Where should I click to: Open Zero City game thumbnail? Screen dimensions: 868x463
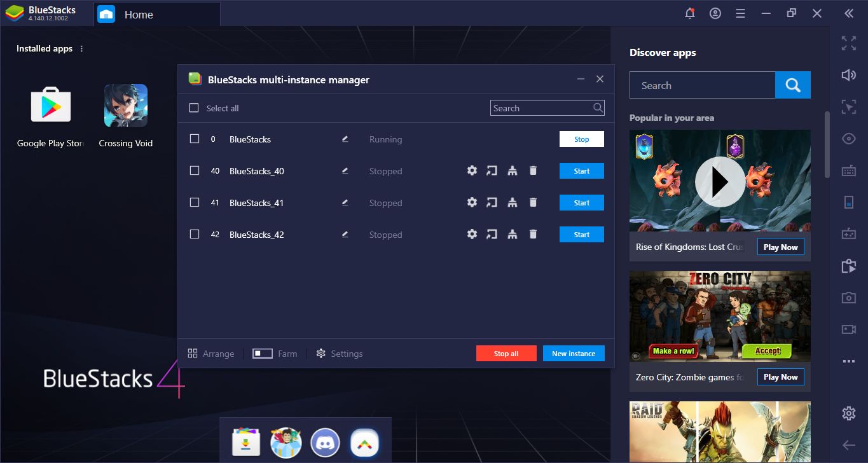click(720, 317)
